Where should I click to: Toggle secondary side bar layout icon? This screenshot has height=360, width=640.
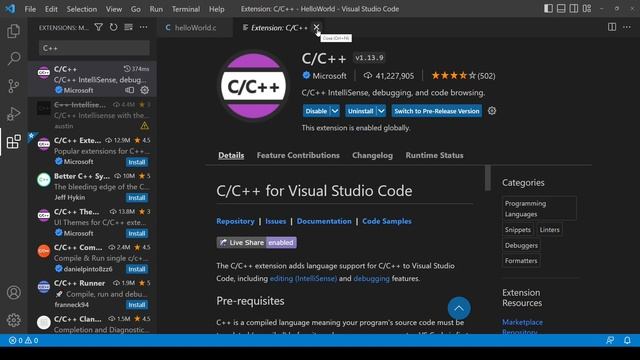point(574,9)
